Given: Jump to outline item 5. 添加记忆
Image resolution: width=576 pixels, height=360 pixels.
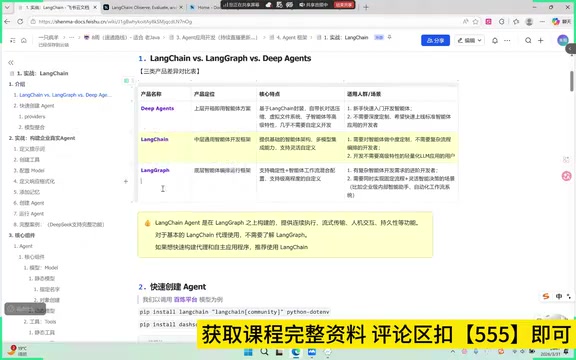Looking at the screenshot, I should pos(26,192).
